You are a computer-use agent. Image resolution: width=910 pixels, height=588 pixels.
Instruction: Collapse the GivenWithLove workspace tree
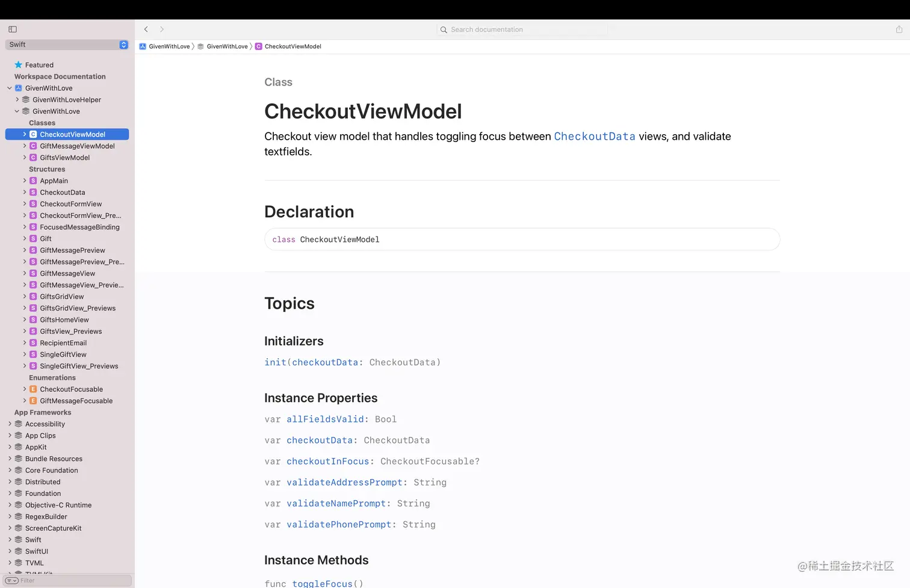(10, 88)
